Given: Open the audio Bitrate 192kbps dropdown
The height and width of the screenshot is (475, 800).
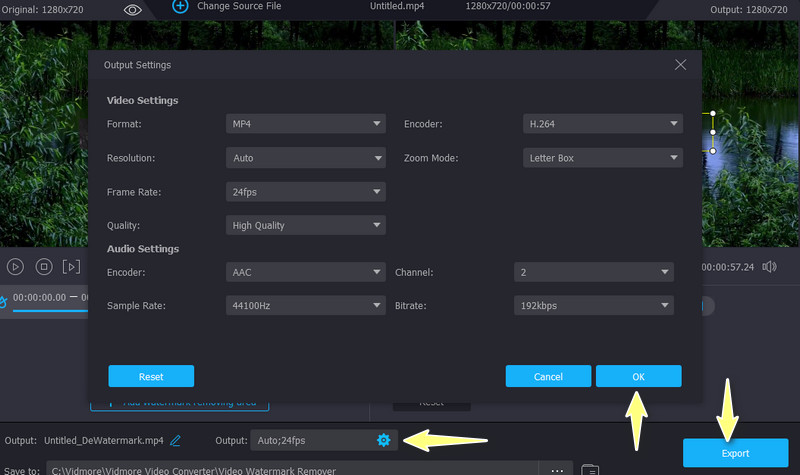Looking at the screenshot, I should (x=593, y=305).
